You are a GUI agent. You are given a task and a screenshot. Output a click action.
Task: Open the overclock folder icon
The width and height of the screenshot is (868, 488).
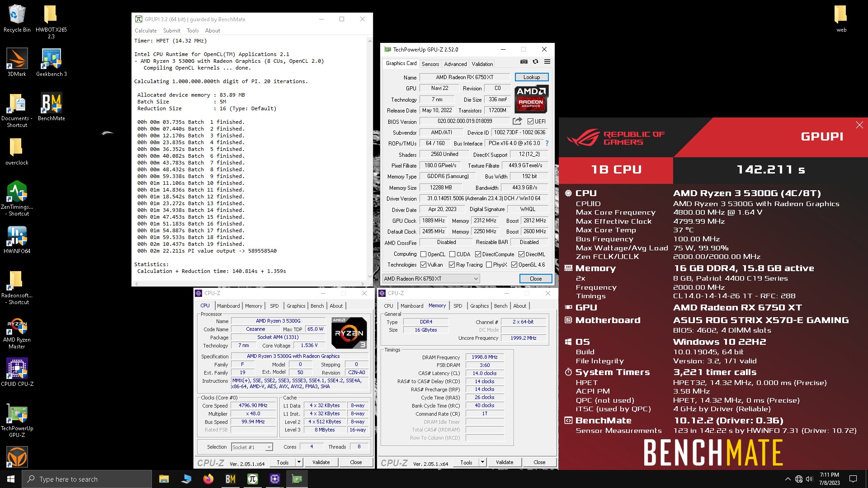click(x=17, y=151)
